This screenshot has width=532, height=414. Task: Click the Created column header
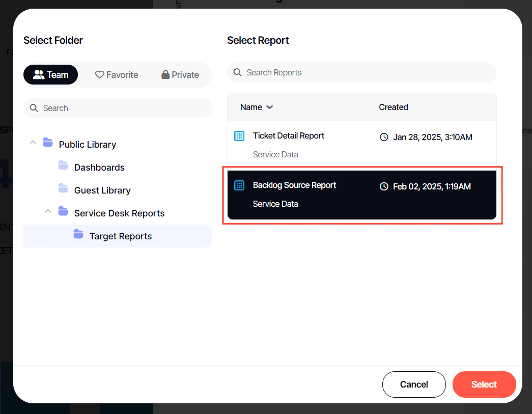(394, 107)
